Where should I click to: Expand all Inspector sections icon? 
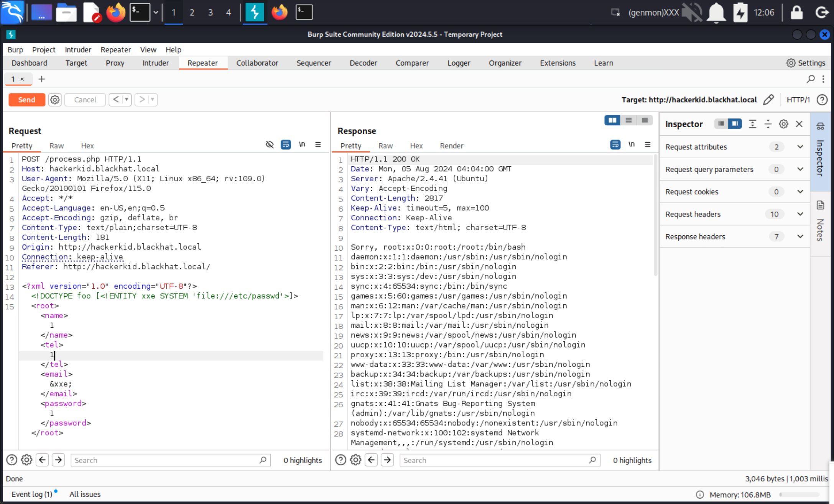coord(752,124)
